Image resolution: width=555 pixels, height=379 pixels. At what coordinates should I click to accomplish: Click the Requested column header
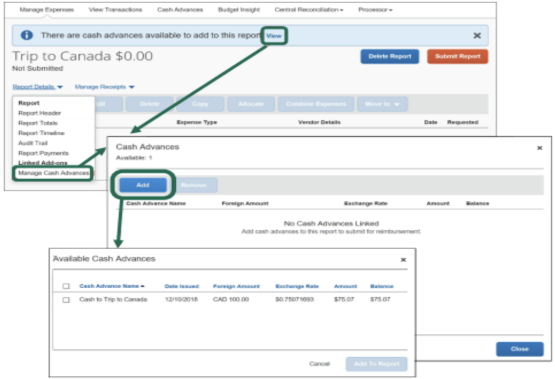point(463,122)
